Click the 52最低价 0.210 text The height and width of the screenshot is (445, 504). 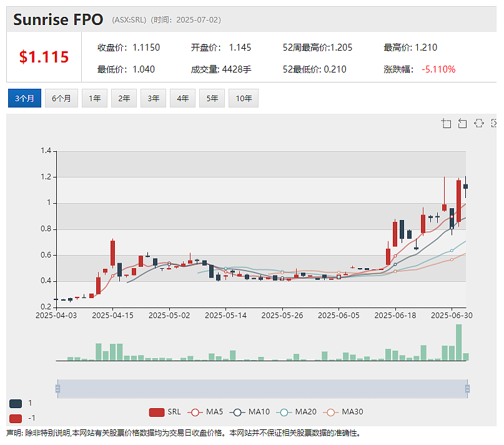[x=314, y=69]
